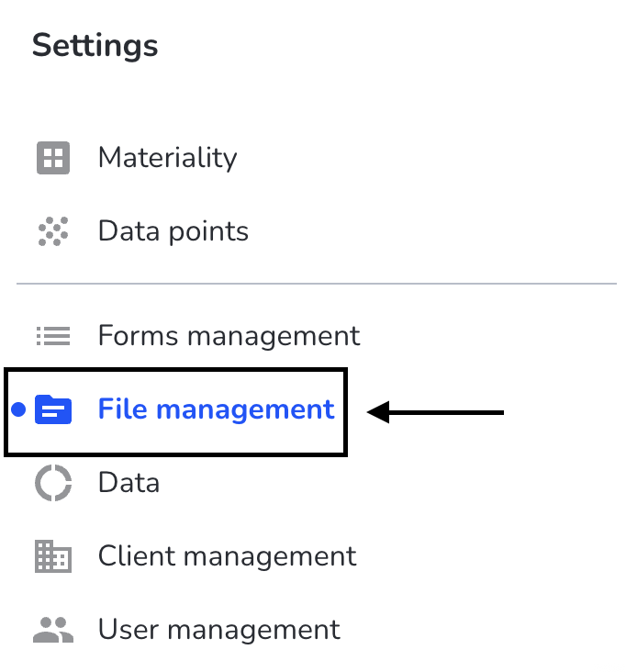Click the Data donut chart icon
The image size is (626, 672).
click(x=53, y=483)
